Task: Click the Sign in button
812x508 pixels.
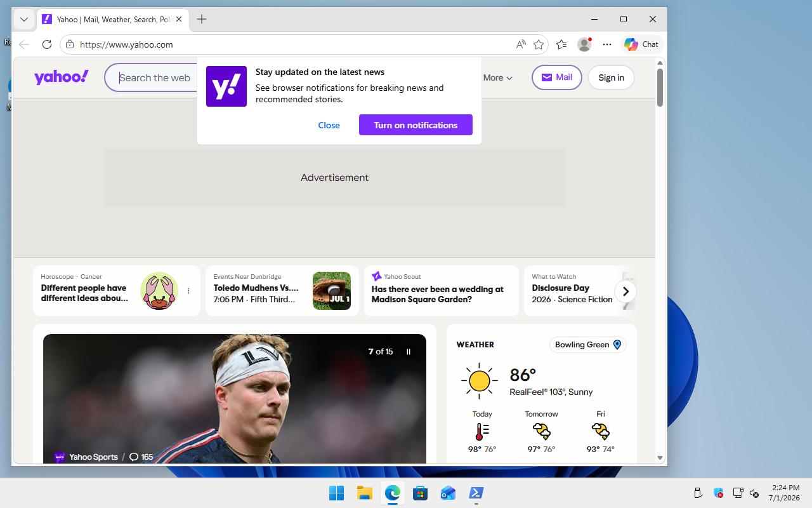Action: pos(611,77)
